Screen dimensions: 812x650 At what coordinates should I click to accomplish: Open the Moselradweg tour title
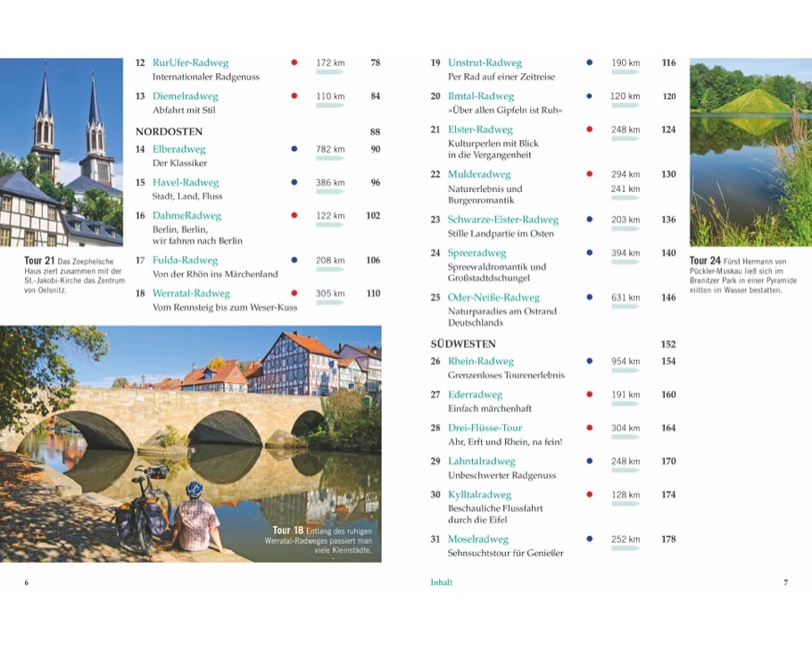478,539
